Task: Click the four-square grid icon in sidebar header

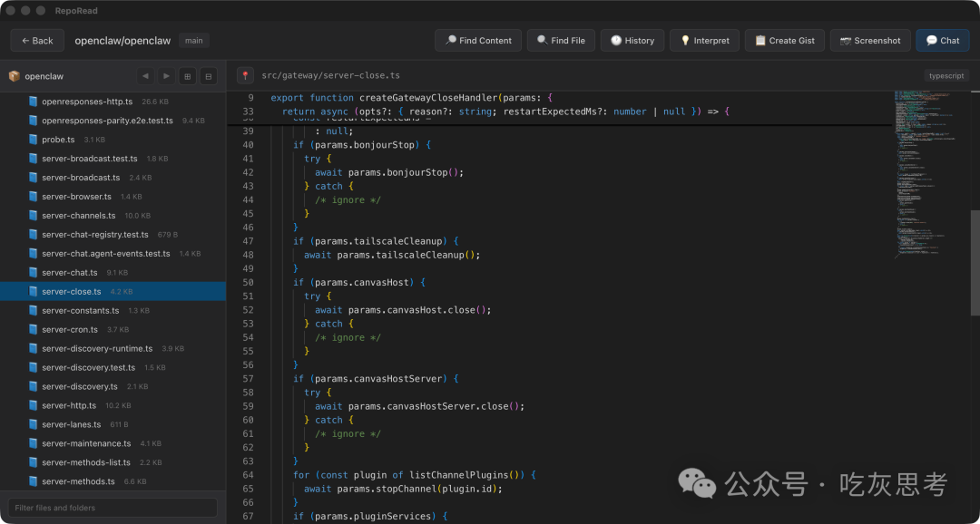Action: coord(188,76)
